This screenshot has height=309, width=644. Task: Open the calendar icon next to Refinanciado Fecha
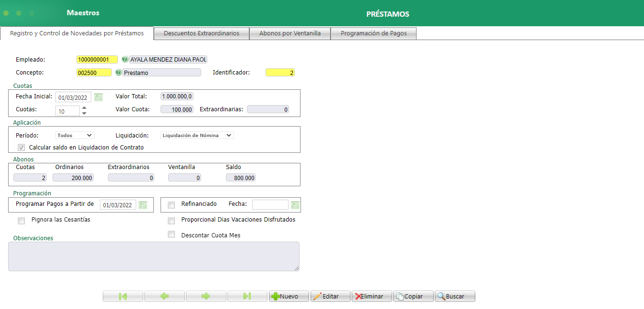pos(295,204)
